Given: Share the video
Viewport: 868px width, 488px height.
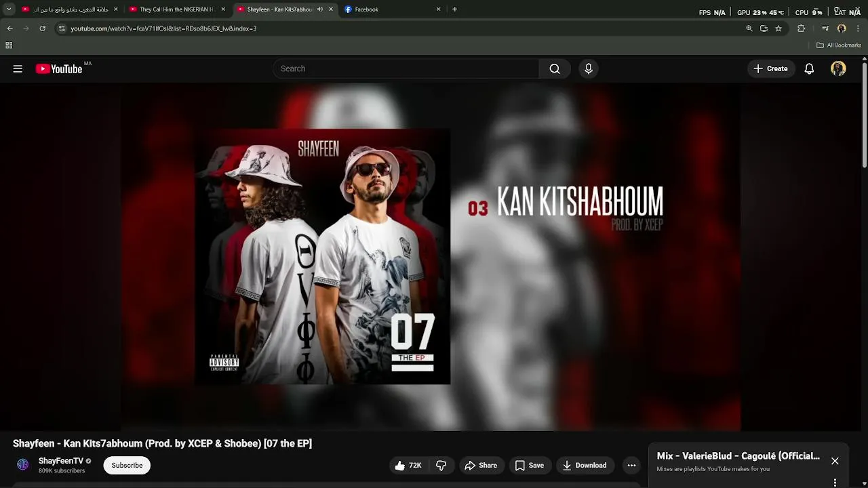Looking at the screenshot, I should click(x=481, y=465).
